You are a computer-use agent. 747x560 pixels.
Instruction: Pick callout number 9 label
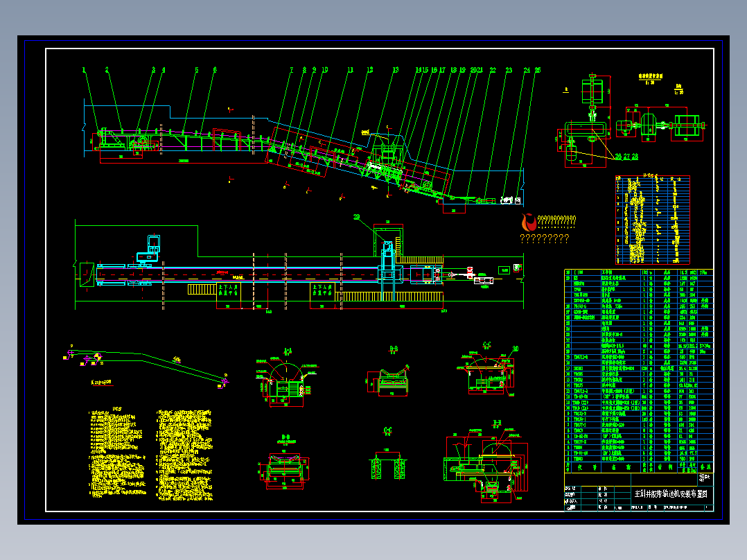314,70
